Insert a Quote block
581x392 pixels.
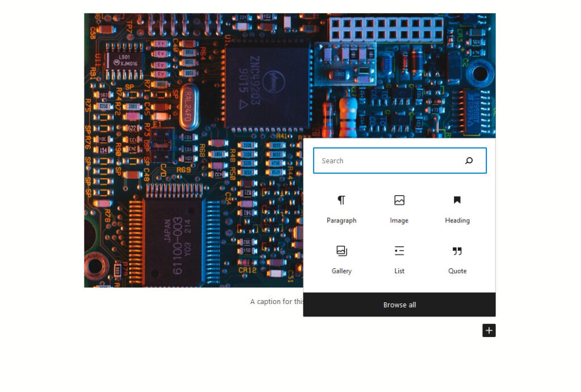point(457,260)
